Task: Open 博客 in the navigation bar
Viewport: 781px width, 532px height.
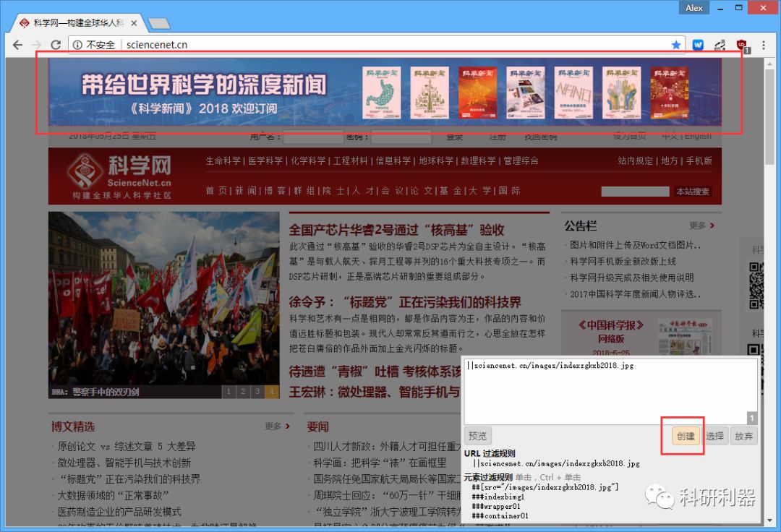Action: pyautogui.click(x=275, y=191)
